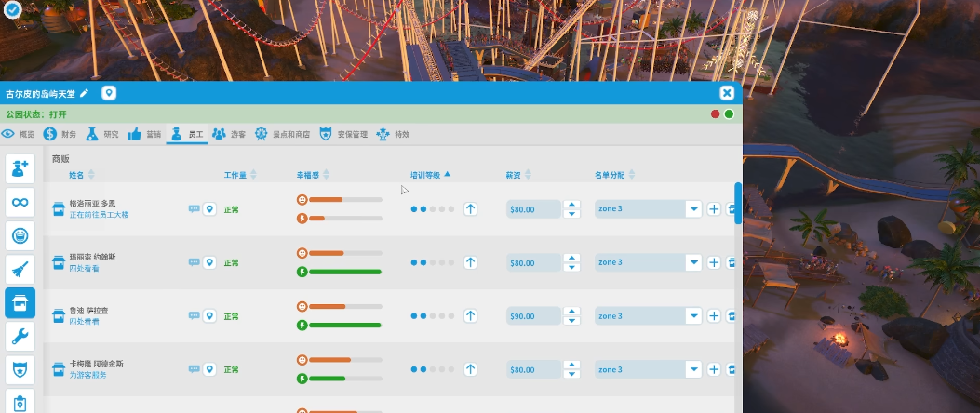Open thoughts bubble for 鲁迪 萨拉查
The width and height of the screenshot is (980, 413).
pyautogui.click(x=195, y=315)
